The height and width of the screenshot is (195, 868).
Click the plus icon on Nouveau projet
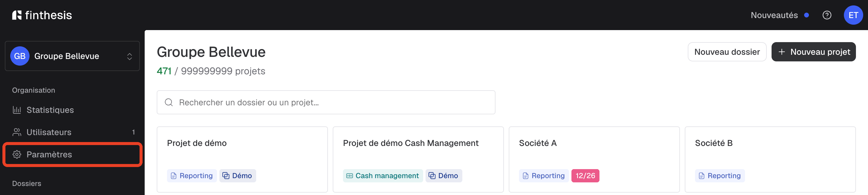[x=782, y=52]
